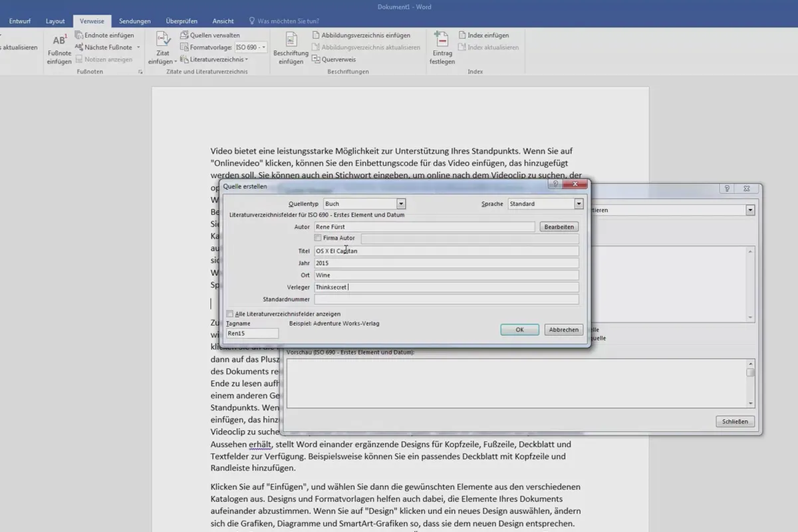Click the Autor field with Rene Fürst
This screenshot has height=532, width=798.
tap(424, 227)
